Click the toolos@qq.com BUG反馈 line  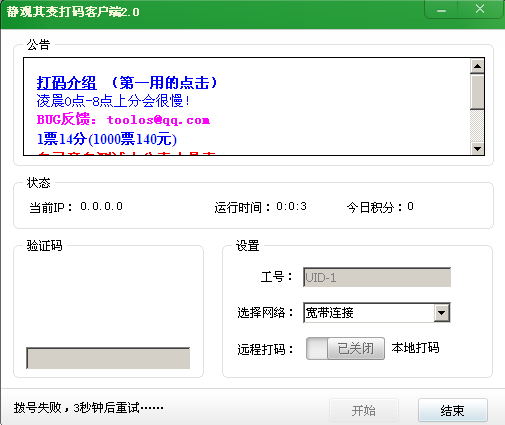[123, 120]
